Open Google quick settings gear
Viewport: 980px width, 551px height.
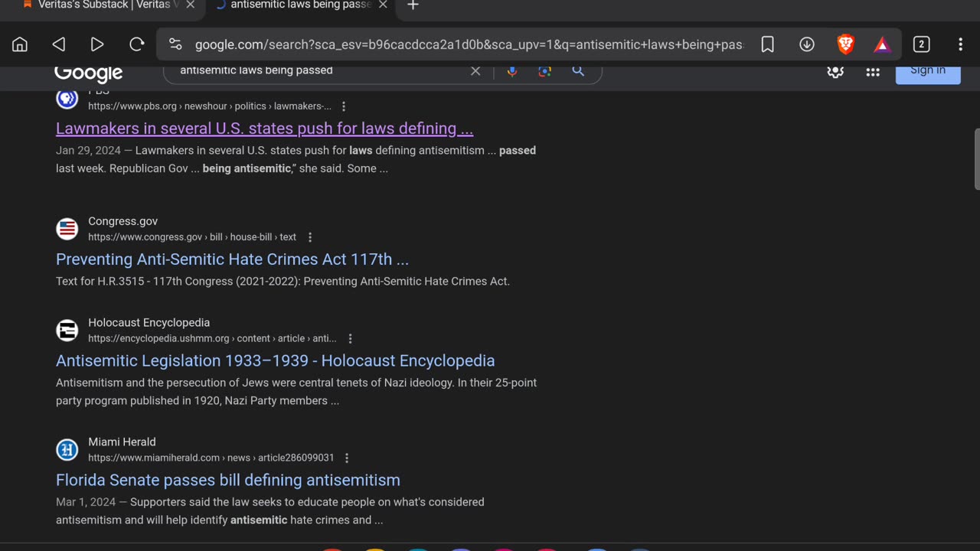[835, 72]
